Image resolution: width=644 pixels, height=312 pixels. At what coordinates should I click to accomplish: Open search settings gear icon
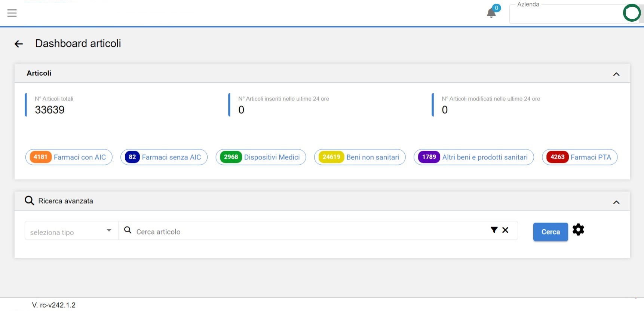tap(578, 230)
